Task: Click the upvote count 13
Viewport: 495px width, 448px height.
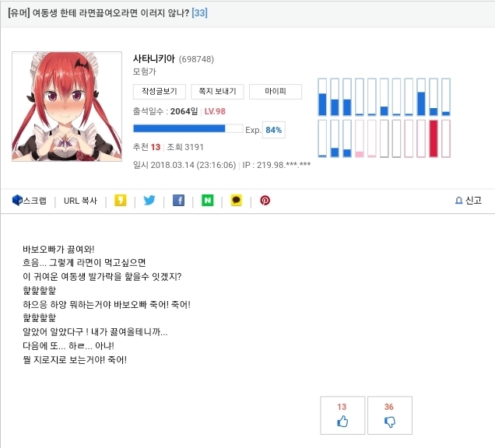Action: click(x=342, y=407)
